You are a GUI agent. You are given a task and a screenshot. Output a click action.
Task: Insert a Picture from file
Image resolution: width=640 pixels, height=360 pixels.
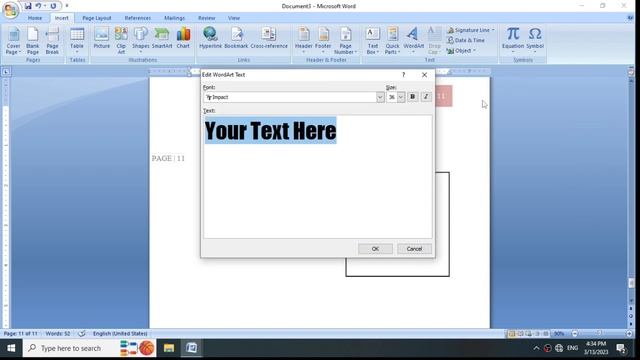coord(102,39)
